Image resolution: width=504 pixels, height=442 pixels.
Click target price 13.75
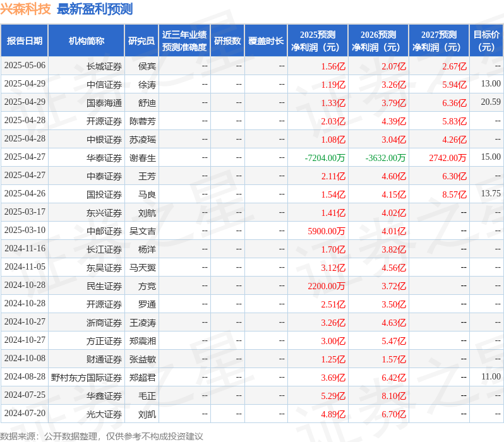pos(491,193)
